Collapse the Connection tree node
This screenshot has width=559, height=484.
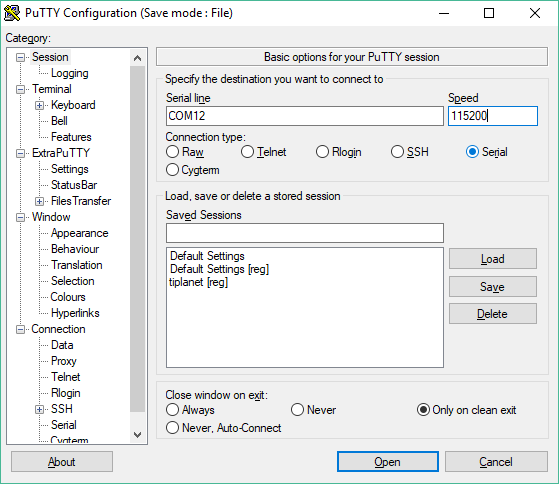coord(21,329)
